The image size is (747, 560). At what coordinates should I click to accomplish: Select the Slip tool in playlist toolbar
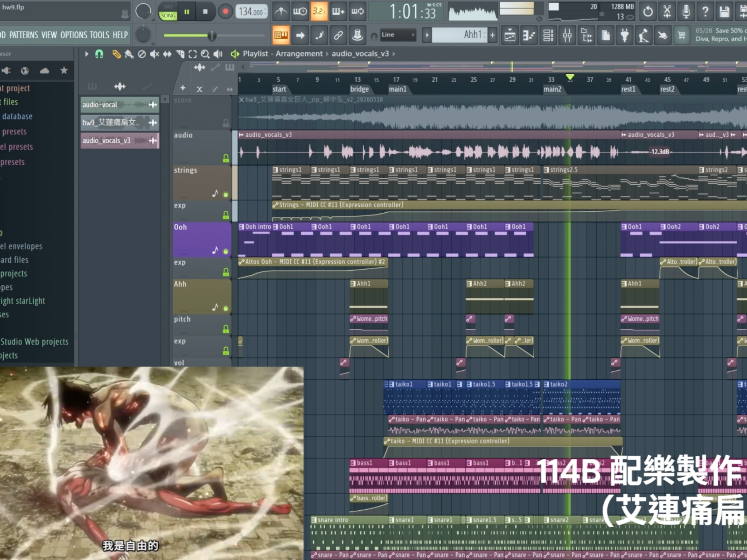167,54
